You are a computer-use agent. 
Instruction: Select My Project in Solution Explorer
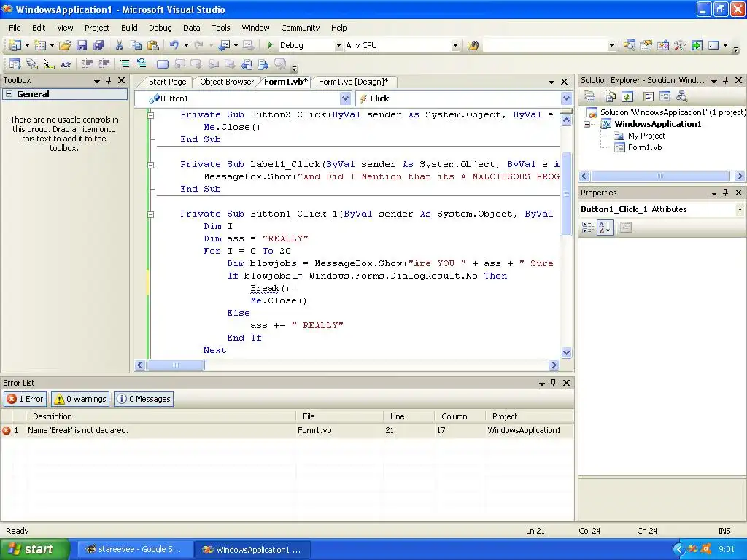point(646,136)
